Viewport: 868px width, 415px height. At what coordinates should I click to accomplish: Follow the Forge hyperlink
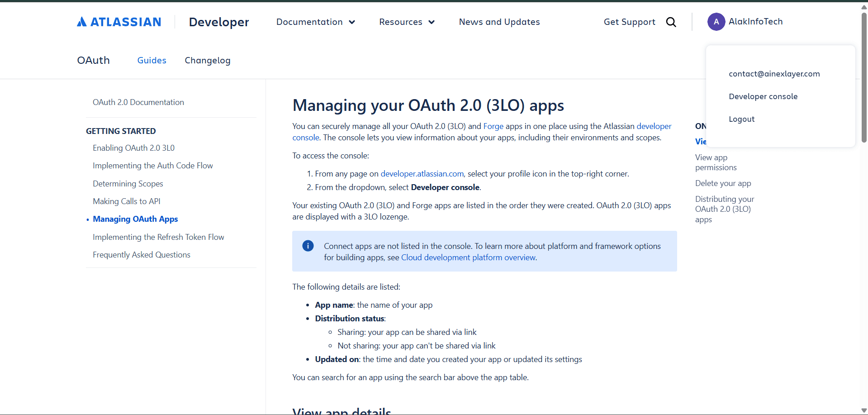coord(493,126)
